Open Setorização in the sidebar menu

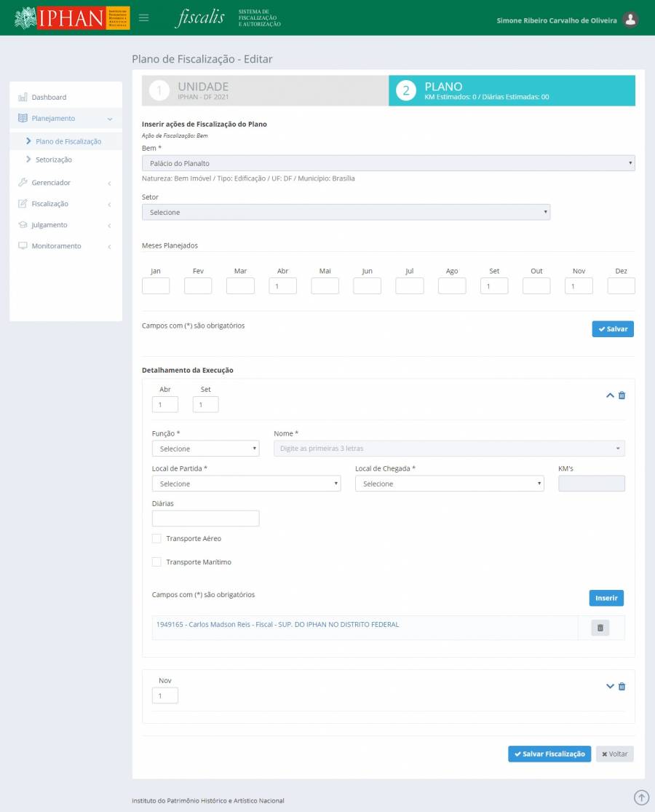coord(54,159)
